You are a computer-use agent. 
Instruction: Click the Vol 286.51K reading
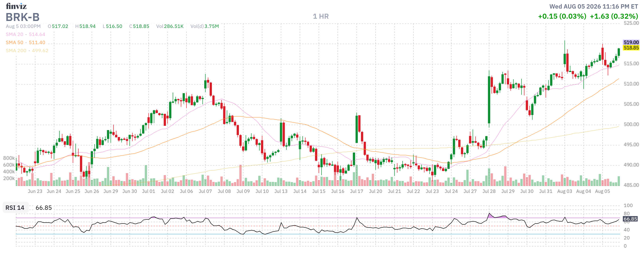click(170, 26)
